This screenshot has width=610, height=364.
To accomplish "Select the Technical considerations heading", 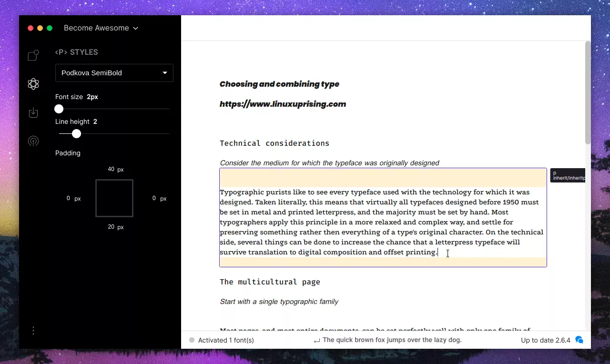I will click(x=274, y=143).
